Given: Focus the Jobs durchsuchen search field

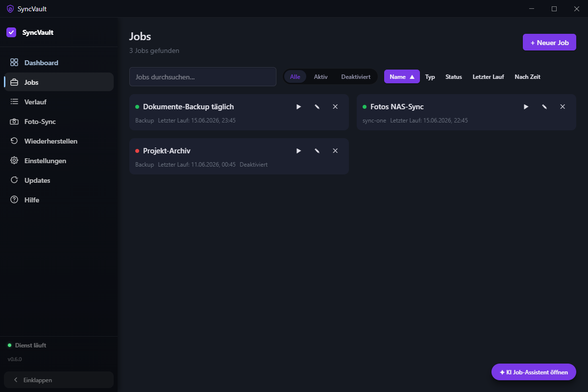Looking at the screenshot, I should tap(203, 77).
